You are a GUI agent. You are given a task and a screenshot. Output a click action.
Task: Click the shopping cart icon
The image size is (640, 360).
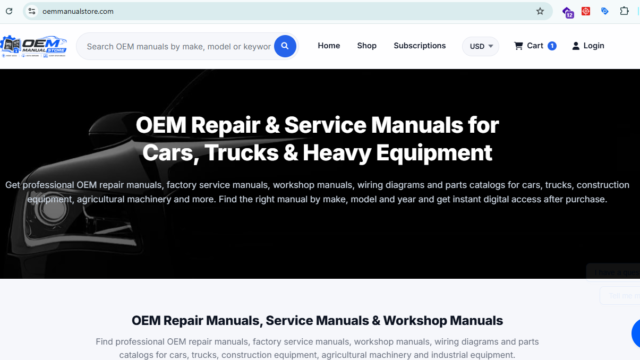(x=518, y=46)
